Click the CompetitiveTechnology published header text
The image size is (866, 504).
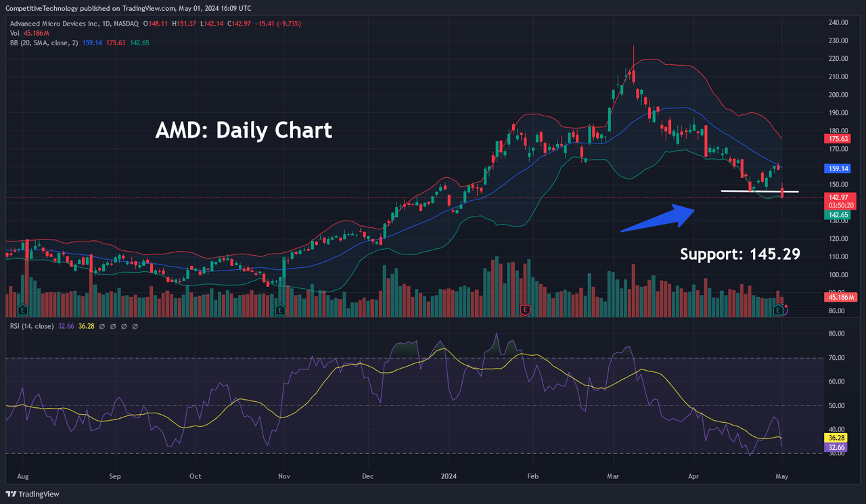tap(129, 8)
